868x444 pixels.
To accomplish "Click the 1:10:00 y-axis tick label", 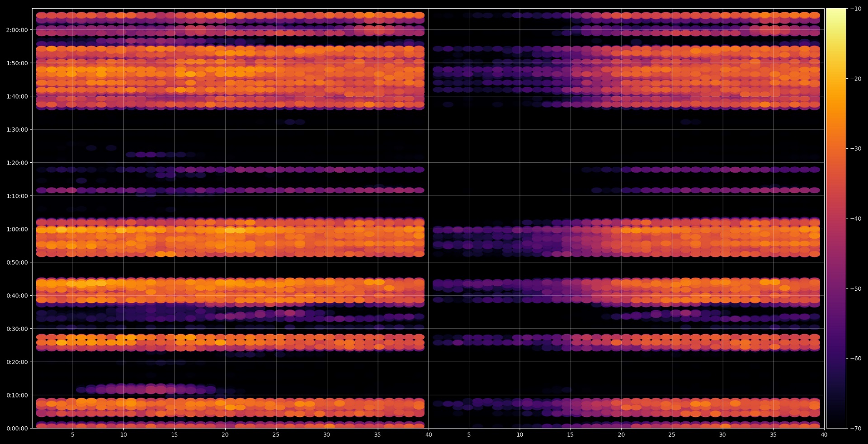I will coord(17,196).
